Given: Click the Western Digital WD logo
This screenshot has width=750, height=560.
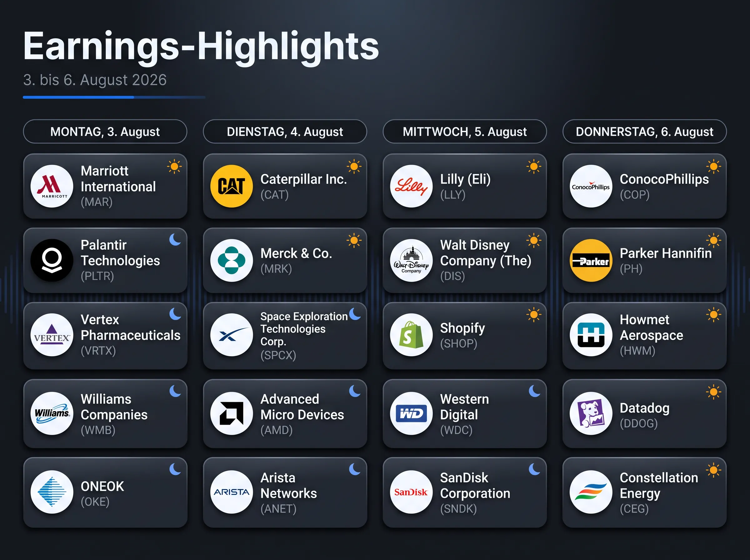Looking at the screenshot, I should pyautogui.click(x=412, y=413).
